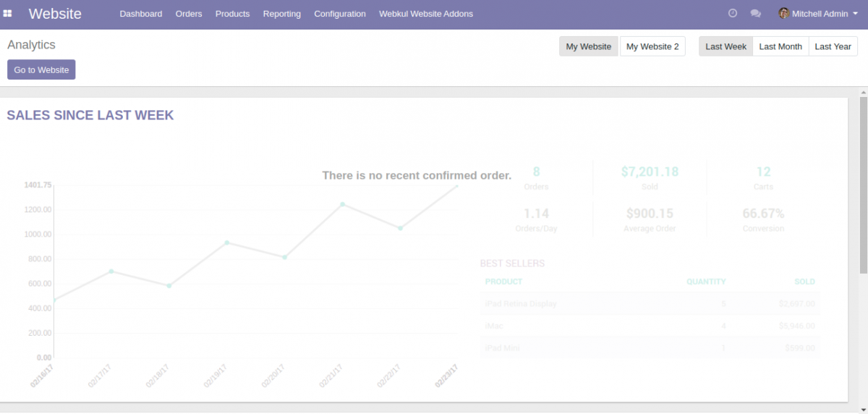
Task: Open the apps grid menu icon
Action: pyautogui.click(x=8, y=14)
